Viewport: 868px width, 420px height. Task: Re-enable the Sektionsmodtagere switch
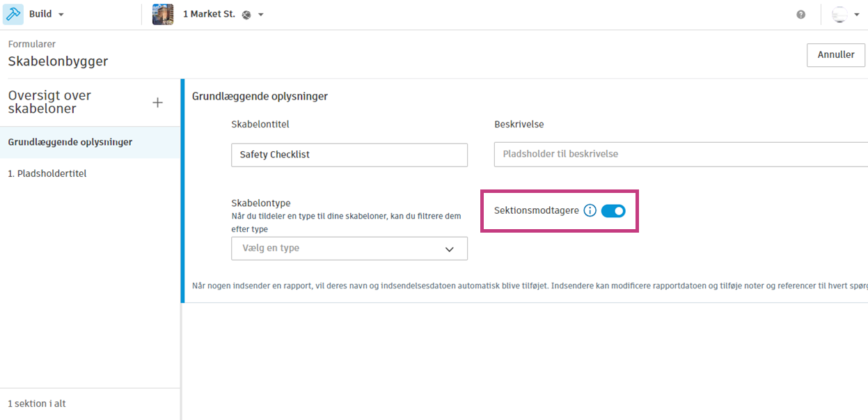(x=613, y=210)
